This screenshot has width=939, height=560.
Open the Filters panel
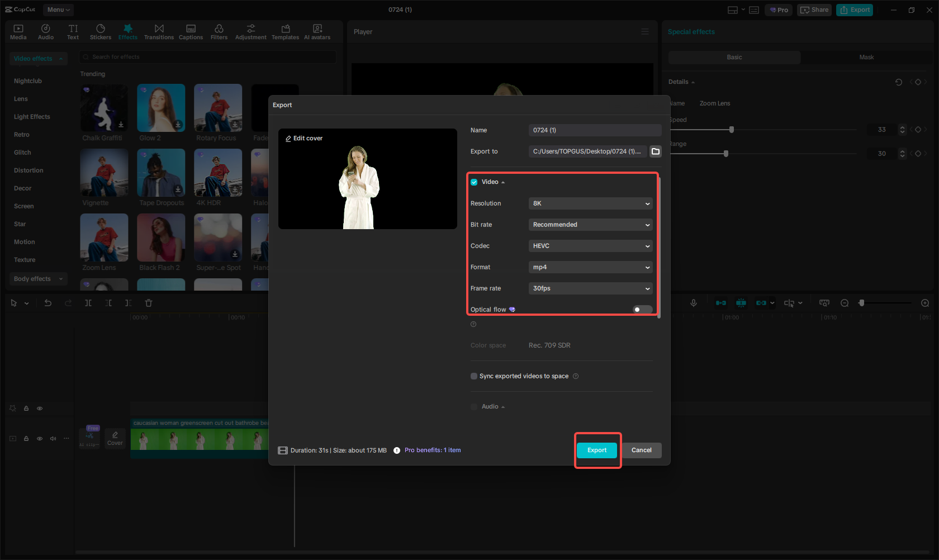pyautogui.click(x=219, y=31)
